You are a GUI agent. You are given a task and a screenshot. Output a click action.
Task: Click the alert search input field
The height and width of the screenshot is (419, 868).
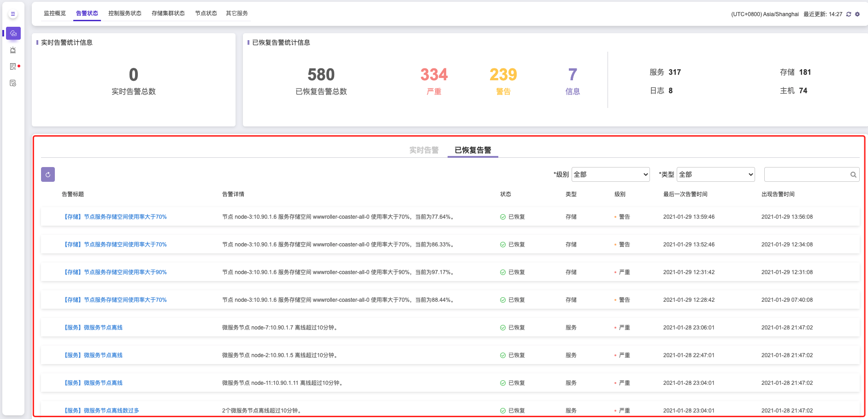[x=806, y=174]
